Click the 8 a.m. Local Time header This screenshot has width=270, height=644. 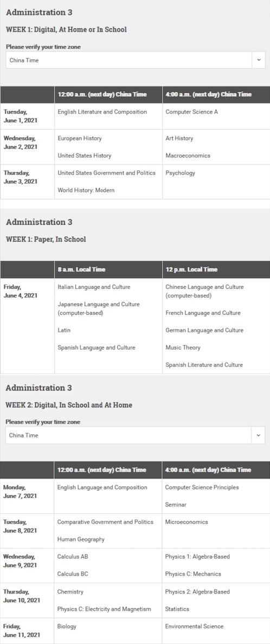point(82,269)
